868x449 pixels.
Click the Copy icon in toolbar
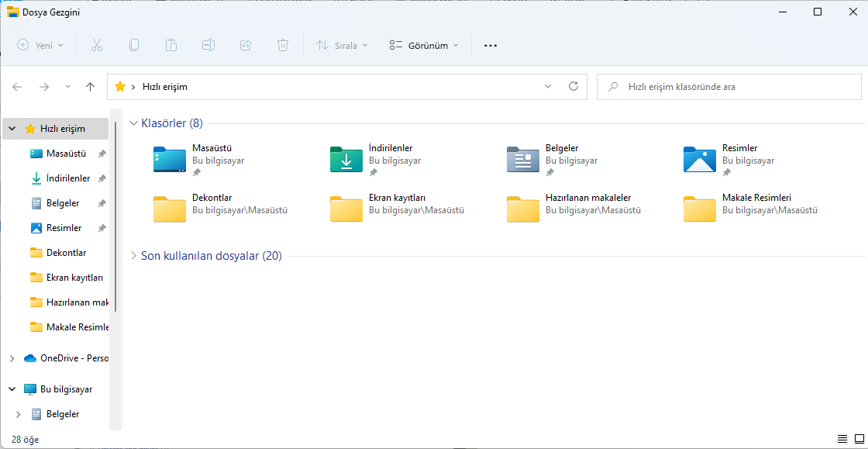(134, 45)
